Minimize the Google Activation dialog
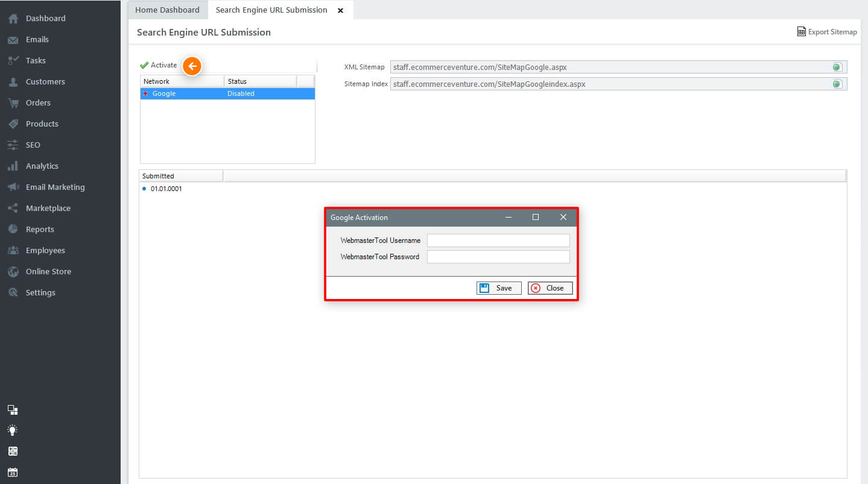 pos(508,217)
